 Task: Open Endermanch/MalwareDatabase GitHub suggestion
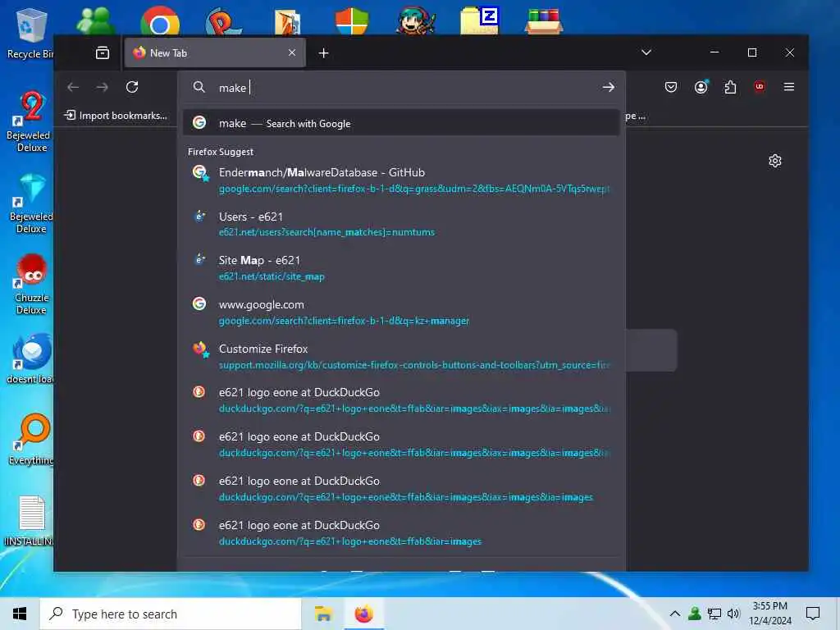(401, 180)
